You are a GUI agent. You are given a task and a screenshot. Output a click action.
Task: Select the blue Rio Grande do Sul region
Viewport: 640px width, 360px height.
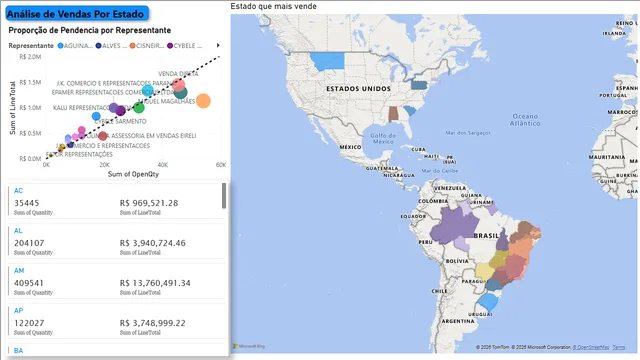[488, 302]
